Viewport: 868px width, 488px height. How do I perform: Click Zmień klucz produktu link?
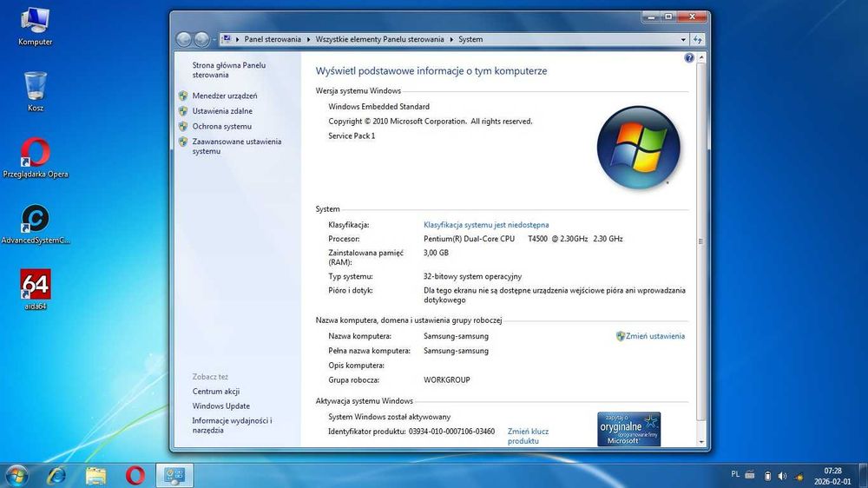528,436
